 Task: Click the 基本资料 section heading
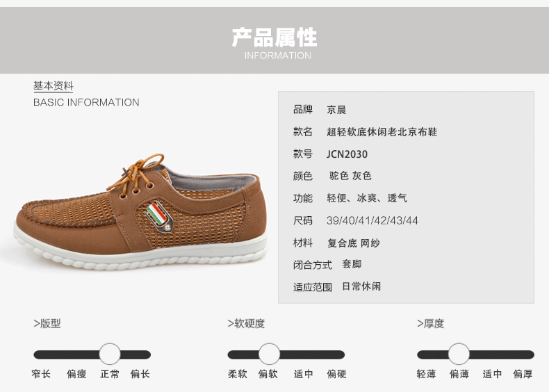coord(54,85)
